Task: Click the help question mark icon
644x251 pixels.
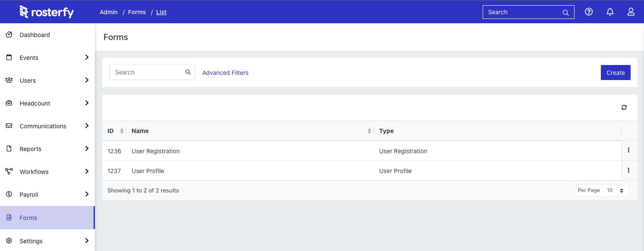Action: (589, 12)
